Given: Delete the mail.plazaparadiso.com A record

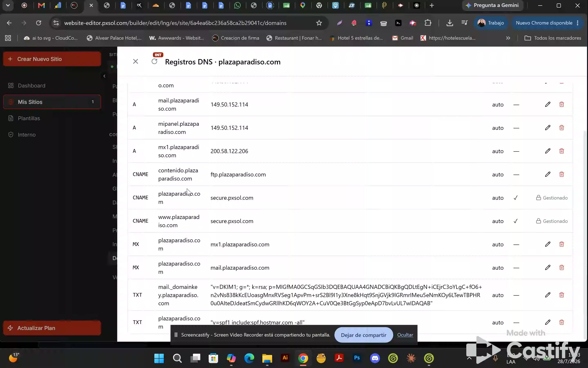Looking at the screenshot, I should (x=561, y=104).
